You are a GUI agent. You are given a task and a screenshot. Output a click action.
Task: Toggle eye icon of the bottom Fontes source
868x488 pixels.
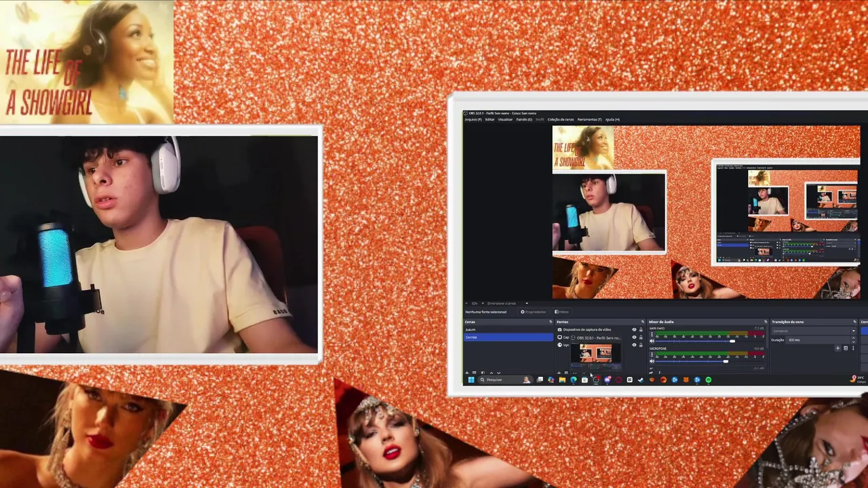pyautogui.click(x=634, y=345)
